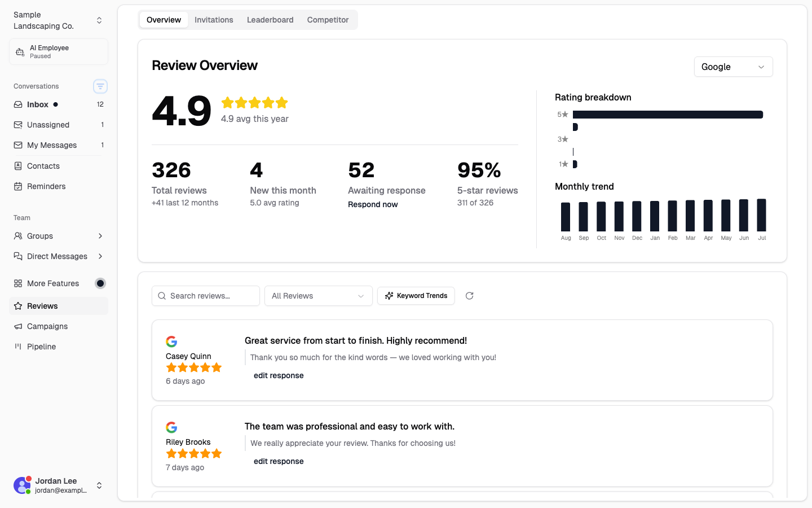Click the More Features grid icon
Screen dimensions: 812x508
pos(18,283)
